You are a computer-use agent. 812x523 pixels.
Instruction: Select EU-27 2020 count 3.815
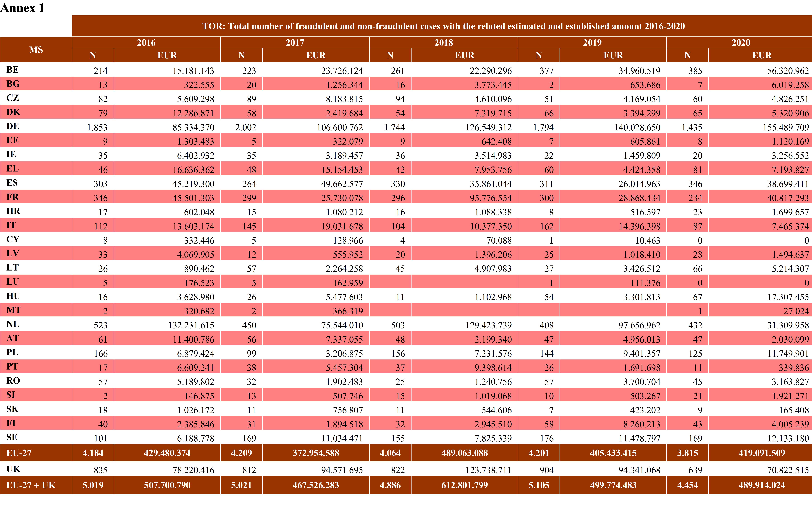tap(688, 453)
